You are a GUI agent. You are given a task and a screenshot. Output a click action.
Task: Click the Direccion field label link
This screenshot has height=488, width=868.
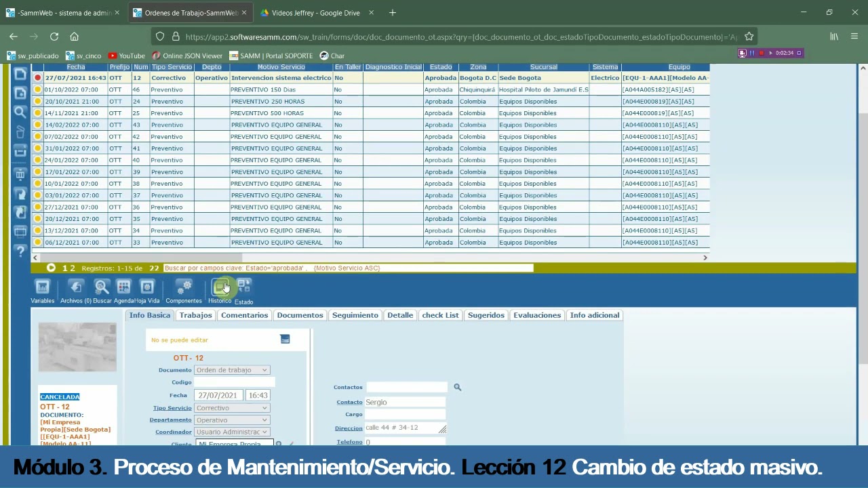[x=349, y=428]
